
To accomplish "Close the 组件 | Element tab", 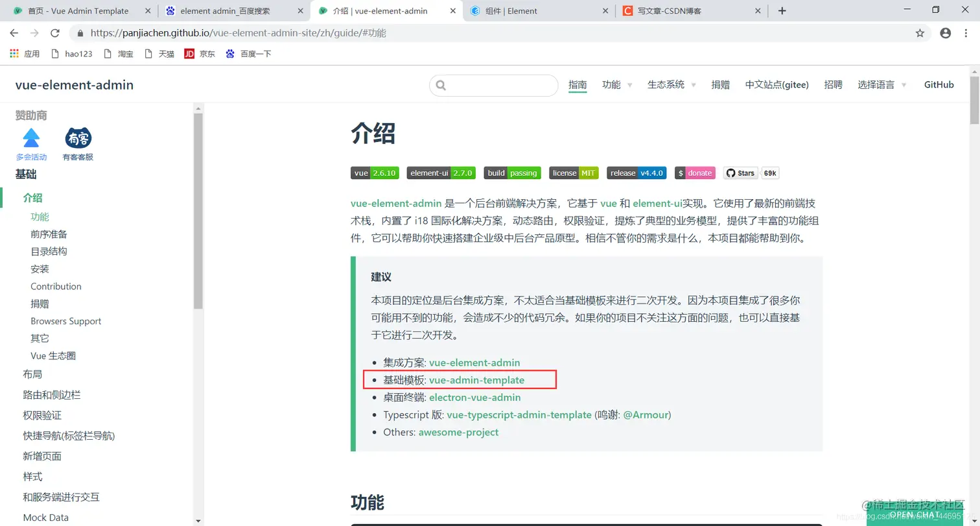I will point(605,11).
